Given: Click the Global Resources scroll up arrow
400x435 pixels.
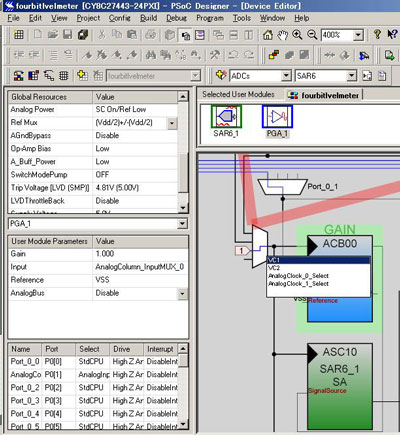Looking at the screenshot, I should tap(183, 97).
